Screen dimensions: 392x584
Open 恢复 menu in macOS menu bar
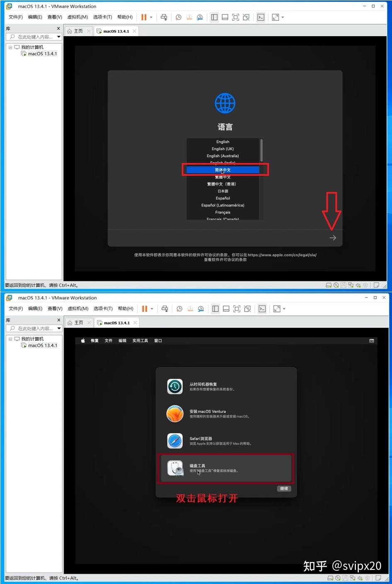pyautogui.click(x=95, y=341)
